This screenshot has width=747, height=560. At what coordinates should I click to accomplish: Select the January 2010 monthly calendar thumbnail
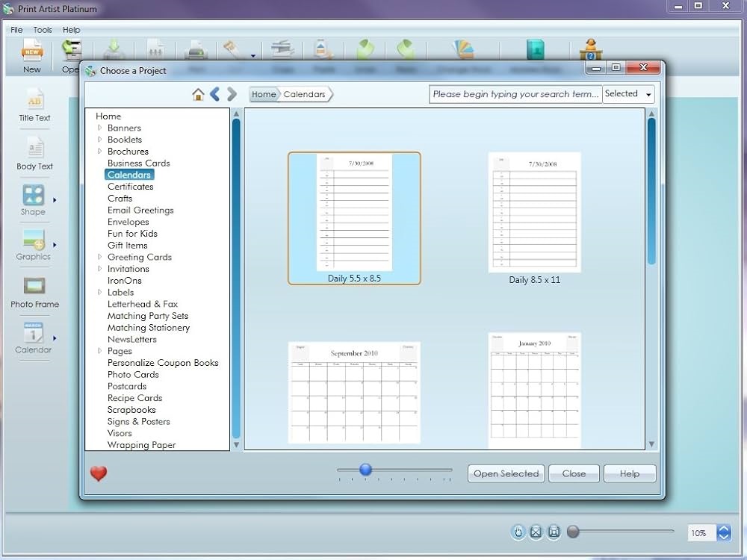tap(535, 391)
